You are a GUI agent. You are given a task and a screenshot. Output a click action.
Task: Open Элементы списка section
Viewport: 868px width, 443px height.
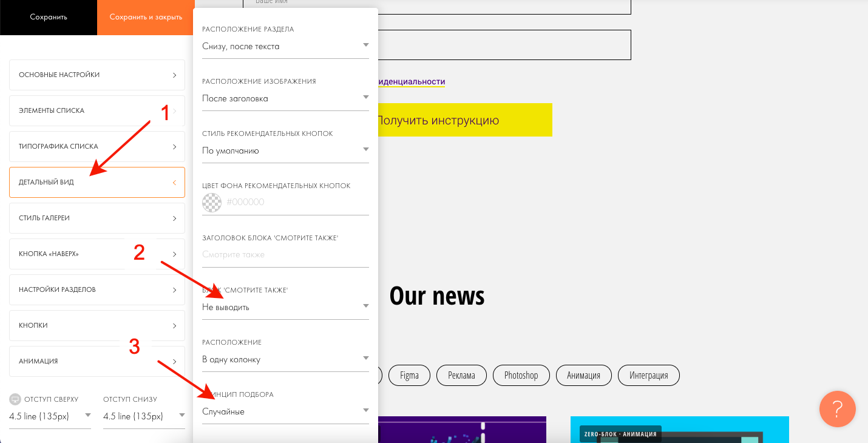click(97, 110)
